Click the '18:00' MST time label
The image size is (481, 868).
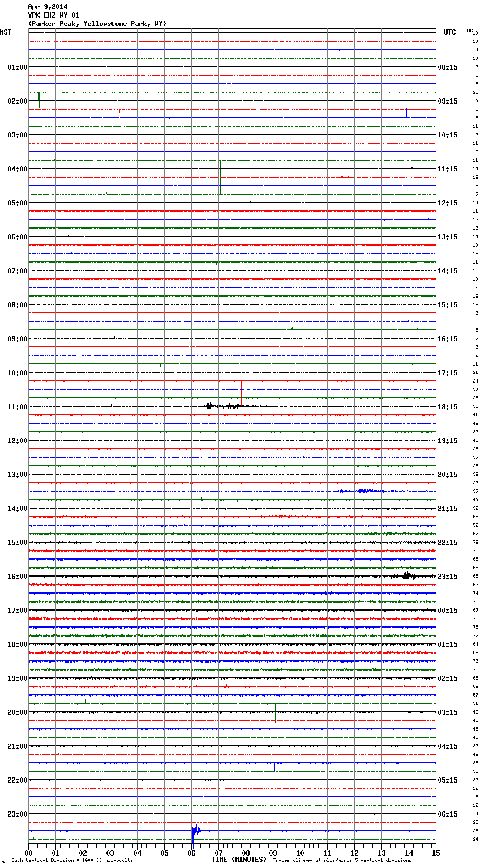(18, 644)
